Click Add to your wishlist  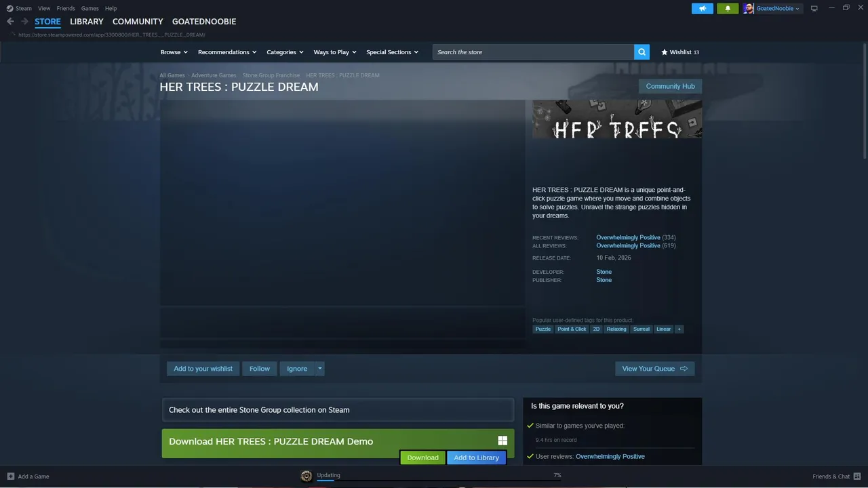point(203,369)
